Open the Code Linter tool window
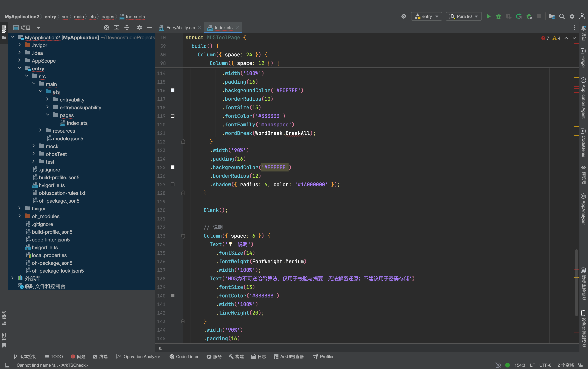Image resolution: width=588 pixels, height=369 pixels. click(x=184, y=357)
